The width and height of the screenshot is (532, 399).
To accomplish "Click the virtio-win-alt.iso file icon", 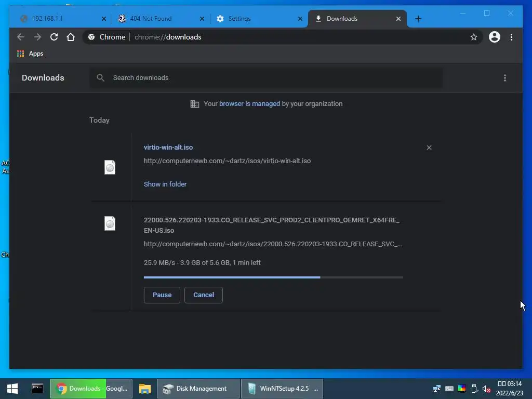I will pyautogui.click(x=110, y=167).
